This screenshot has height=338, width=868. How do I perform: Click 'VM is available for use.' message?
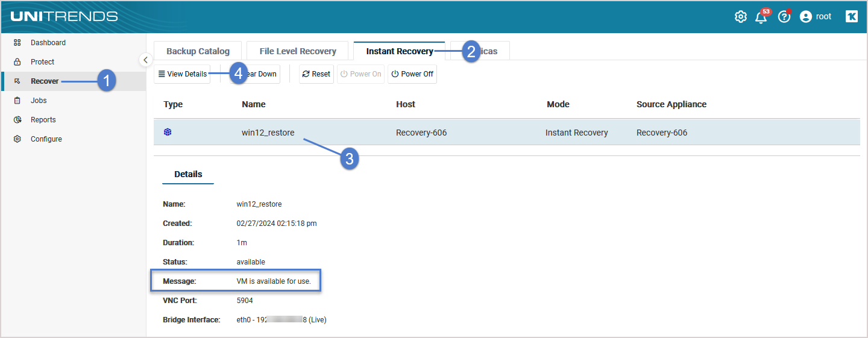274,281
